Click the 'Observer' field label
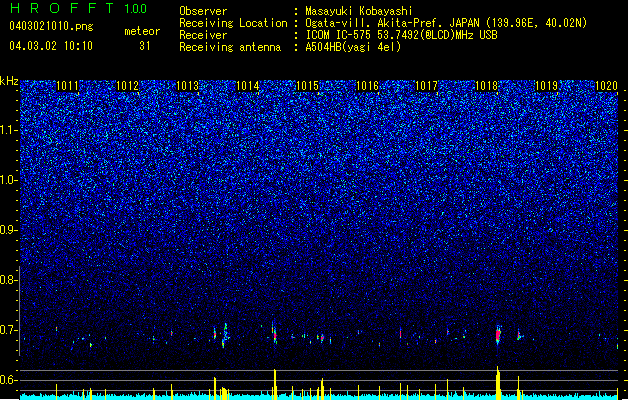629x400 pixels. pos(203,11)
